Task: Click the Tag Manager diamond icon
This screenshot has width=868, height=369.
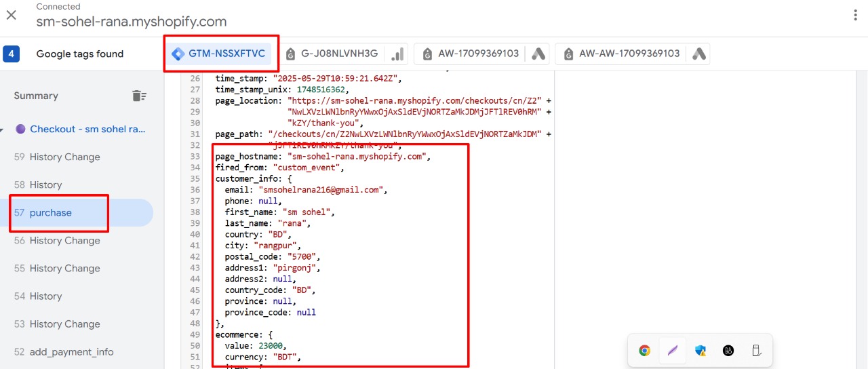Action: [x=178, y=54]
